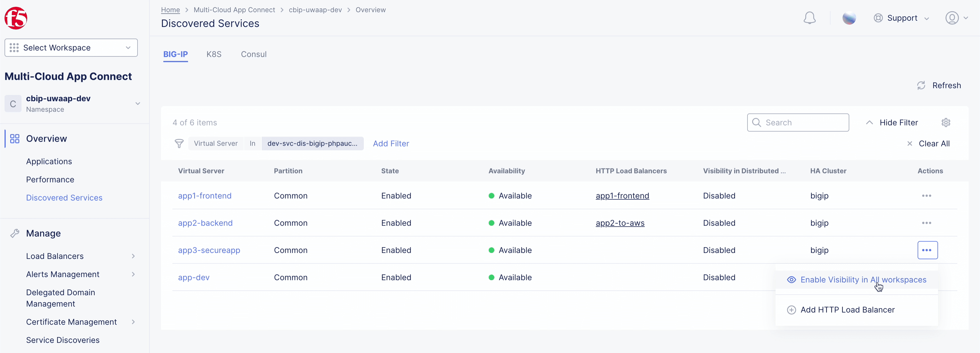Image resolution: width=980 pixels, height=353 pixels.
Task: Click the Add Filter link
Action: click(391, 144)
